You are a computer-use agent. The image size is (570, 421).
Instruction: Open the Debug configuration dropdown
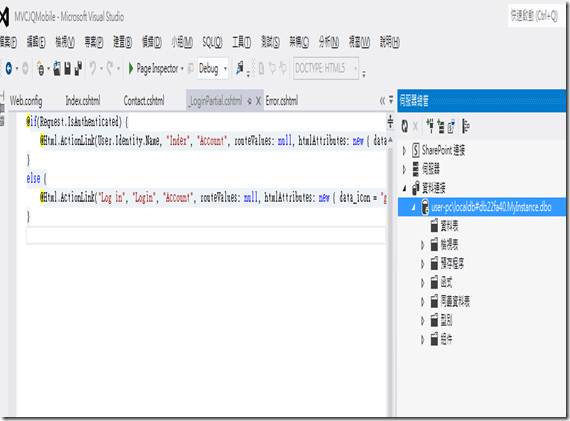click(x=213, y=68)
